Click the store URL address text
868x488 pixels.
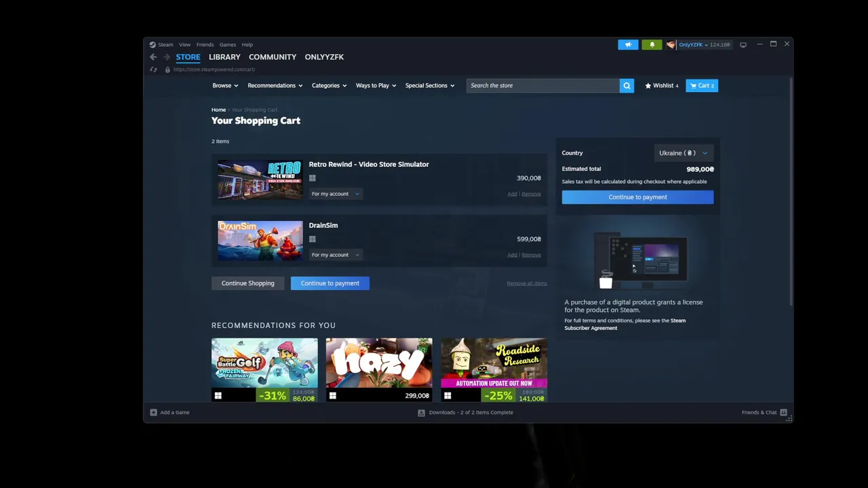click(214, 69)
